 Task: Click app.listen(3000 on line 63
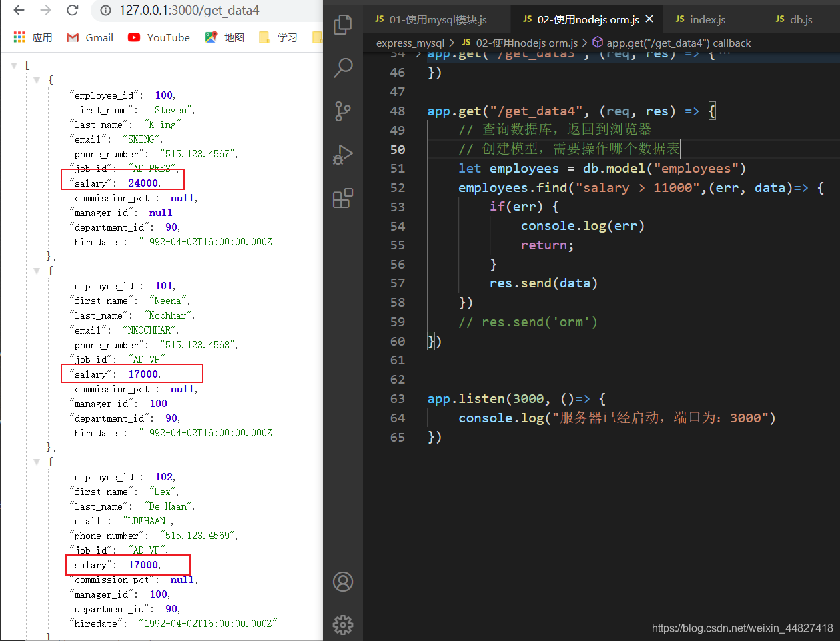[x=486, y=399]
